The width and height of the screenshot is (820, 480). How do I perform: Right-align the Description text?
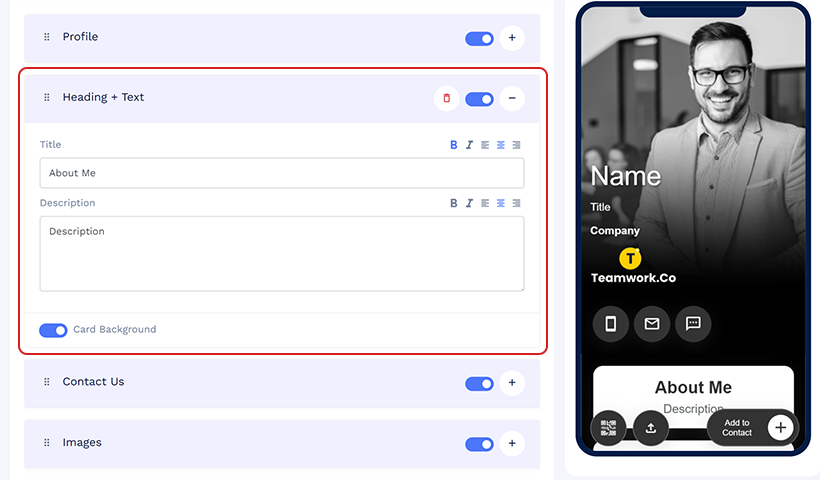[x=516, y=203]
